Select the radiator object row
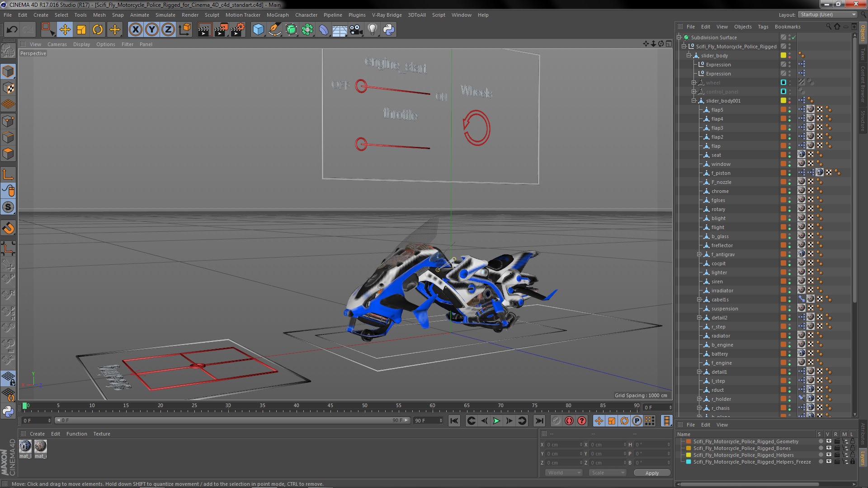868x488 pixels. tap(721, 336)
